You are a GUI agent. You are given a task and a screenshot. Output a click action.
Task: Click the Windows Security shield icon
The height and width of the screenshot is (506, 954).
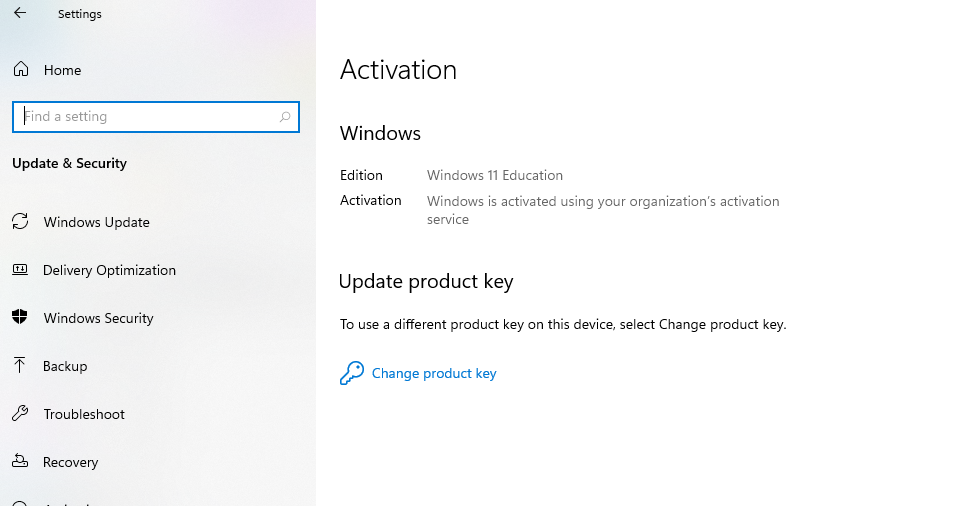20,318
